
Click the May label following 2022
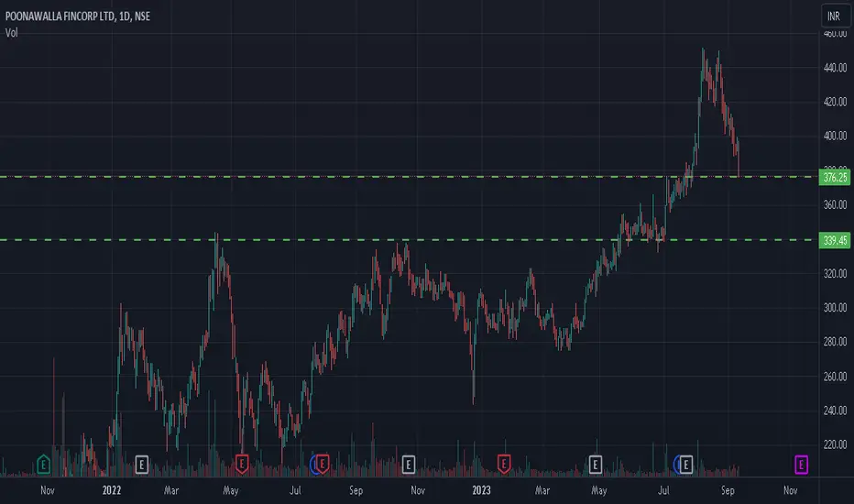tap(231, 490)
